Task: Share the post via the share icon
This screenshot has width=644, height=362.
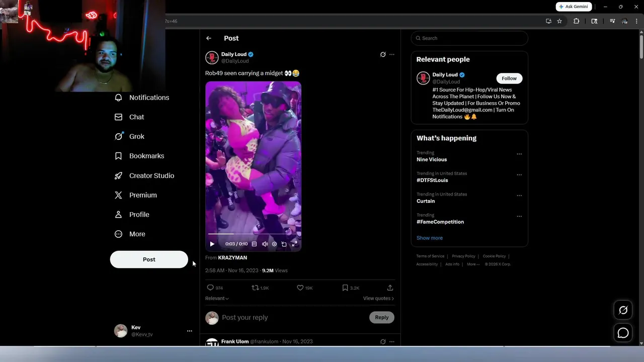Action: point(390,288)
